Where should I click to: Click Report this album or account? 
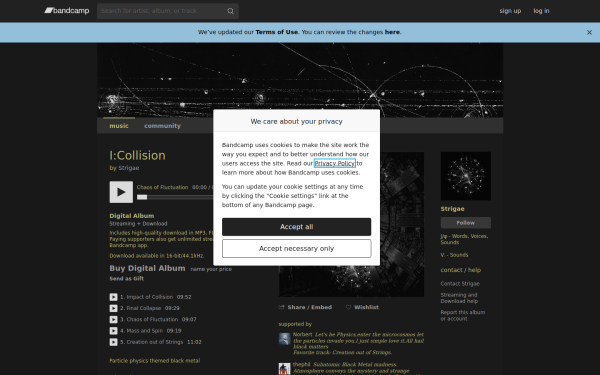(463, 316)
